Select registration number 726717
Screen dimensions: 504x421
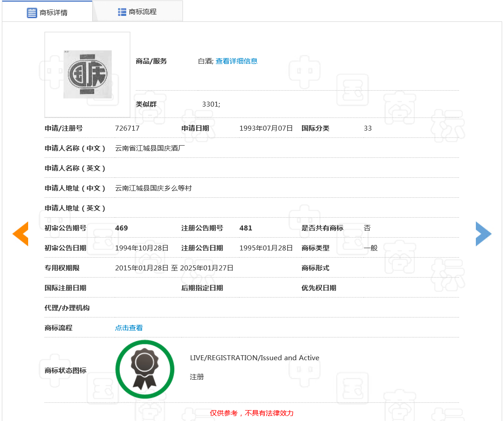[127, 128]
